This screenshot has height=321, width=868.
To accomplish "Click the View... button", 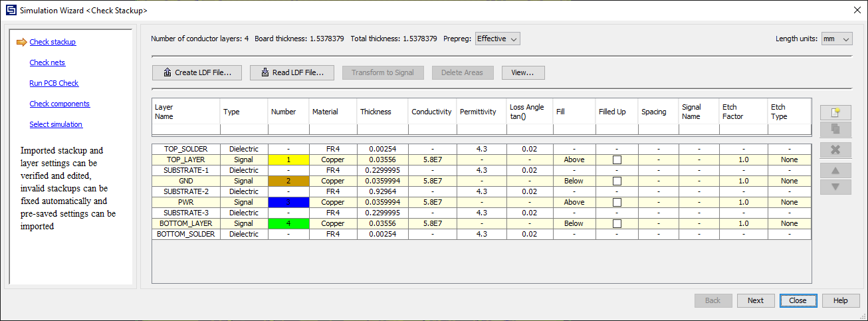I will click(x=523, y=72).
